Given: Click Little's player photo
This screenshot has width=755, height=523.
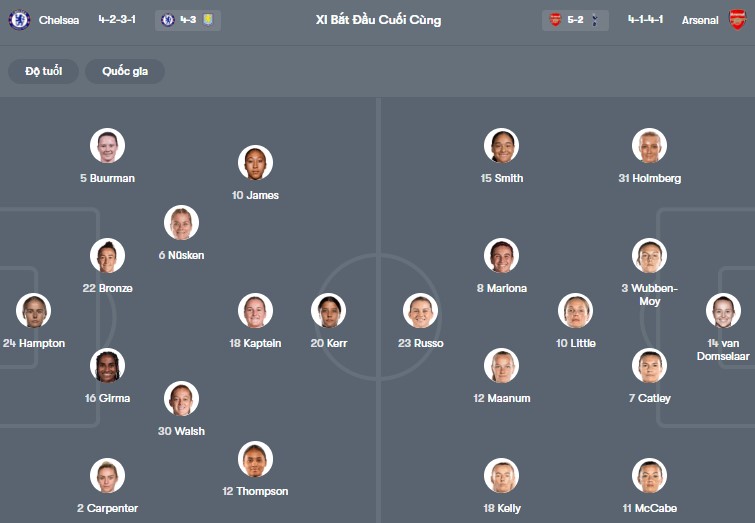Looking at the screenshot, I should [x=576, y=311].
